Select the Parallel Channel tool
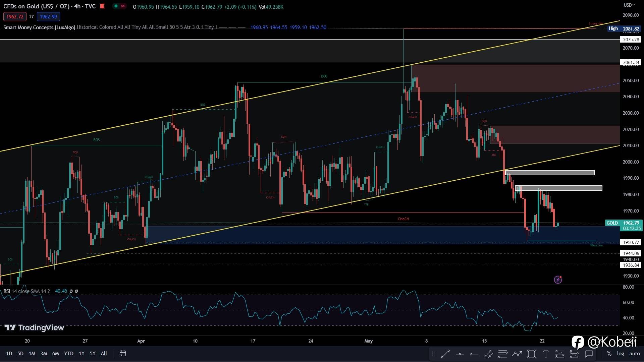This screenshot has height=362, width=644. coord(488,354)
